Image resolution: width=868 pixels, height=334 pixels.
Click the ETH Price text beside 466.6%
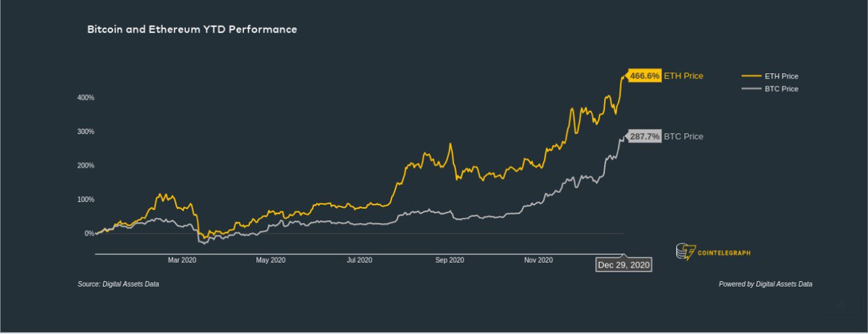[684, 76]
